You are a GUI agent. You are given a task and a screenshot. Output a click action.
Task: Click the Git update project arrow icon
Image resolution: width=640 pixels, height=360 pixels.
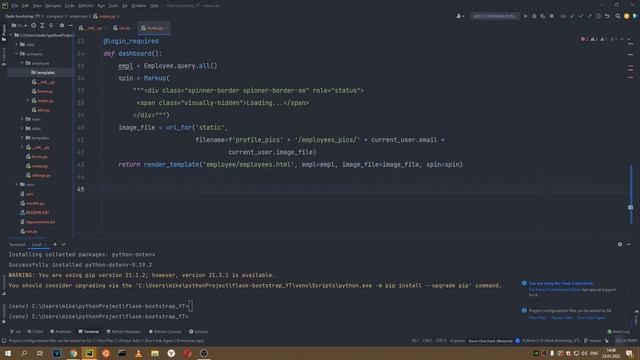[572, 16]
